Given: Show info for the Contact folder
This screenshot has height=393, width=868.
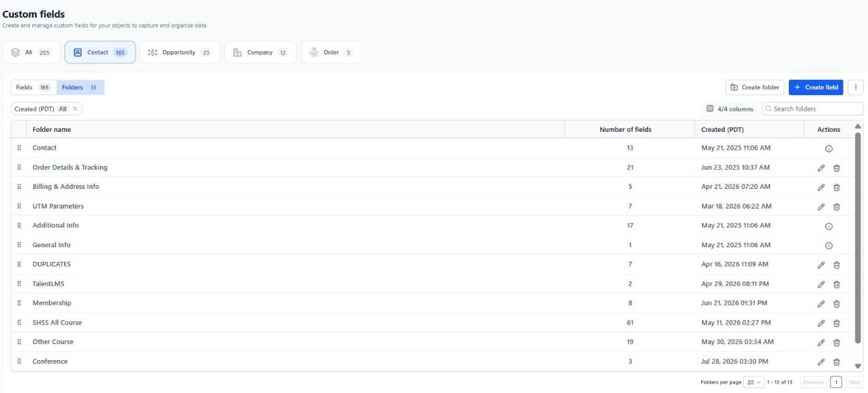Looking at the screenshot, I should 829,149.
